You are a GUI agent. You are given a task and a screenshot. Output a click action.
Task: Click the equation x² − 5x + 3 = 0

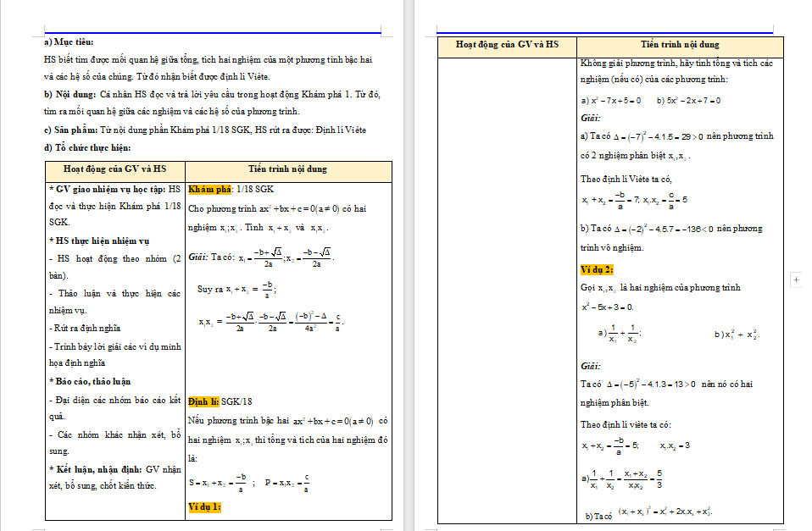608,307
